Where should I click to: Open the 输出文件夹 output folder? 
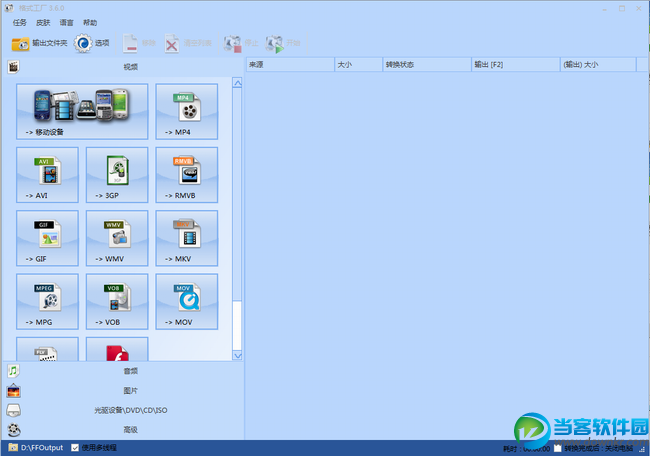pyautogui.click(x=39, y=43)
